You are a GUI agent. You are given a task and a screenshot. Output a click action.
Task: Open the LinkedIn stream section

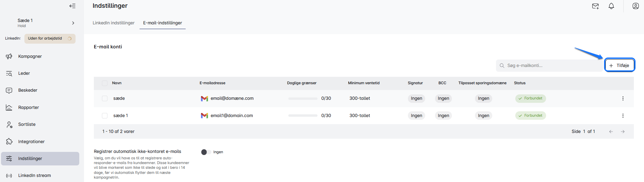[34, 176]
